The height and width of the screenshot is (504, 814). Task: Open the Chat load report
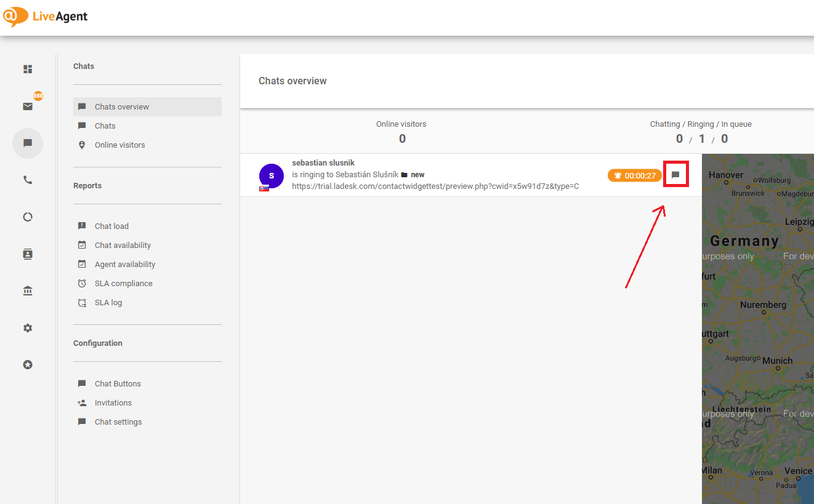pos(111,226)
